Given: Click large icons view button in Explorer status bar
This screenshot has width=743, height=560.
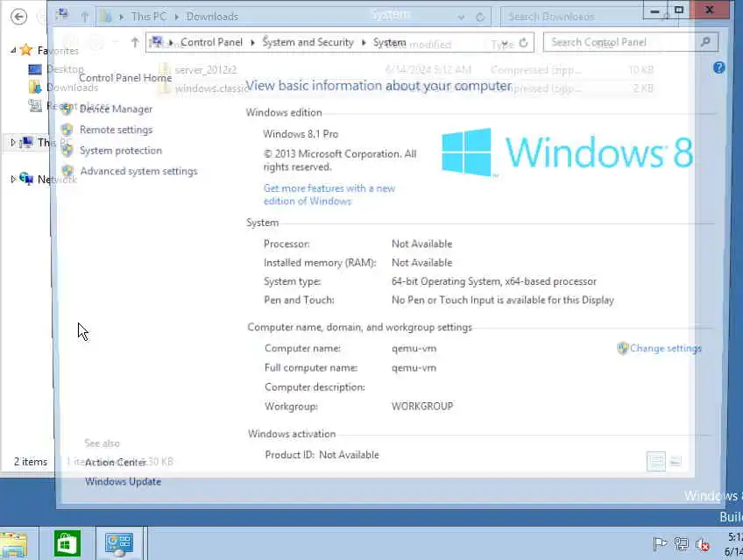Looking at the screenshot, I should (x=676, y=461).
